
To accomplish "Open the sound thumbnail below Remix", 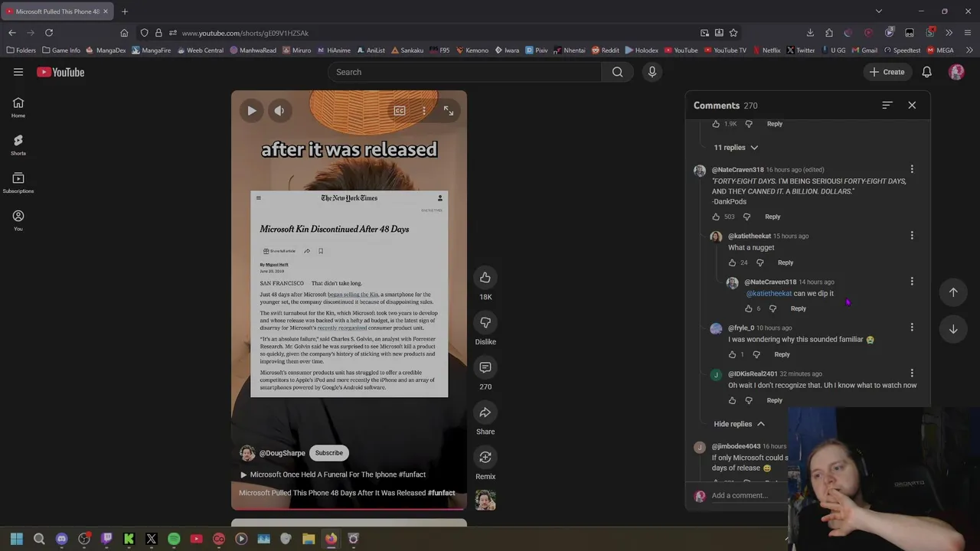I will click(x=485, y=500).
